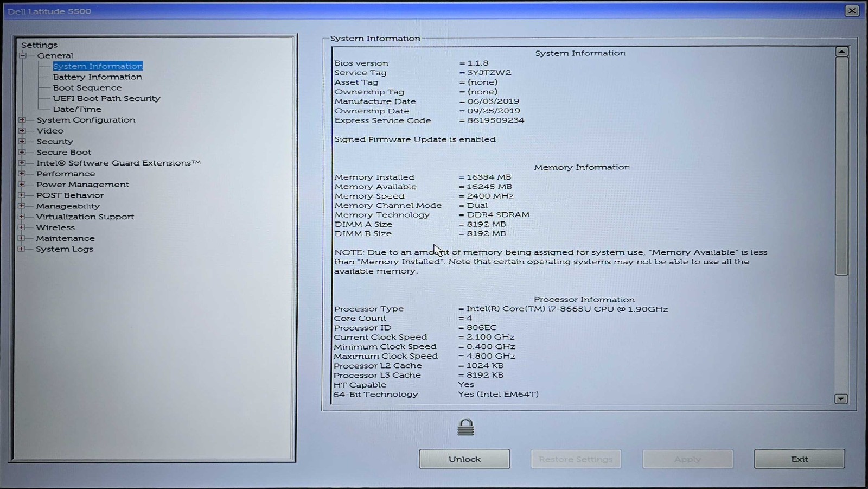
Task: Open Battery Information
Action: click(98, 77)
